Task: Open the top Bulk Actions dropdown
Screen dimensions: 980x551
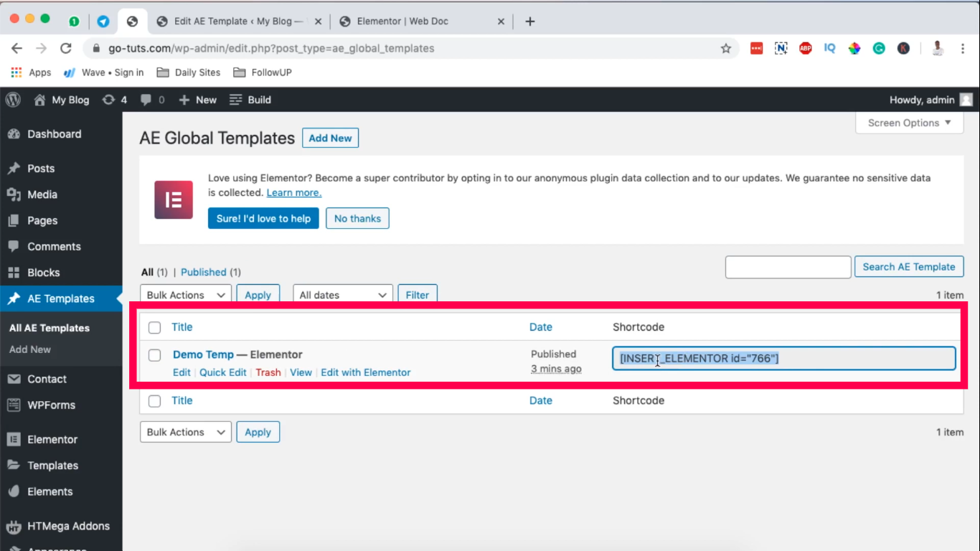Action: (x=186, y=295)
